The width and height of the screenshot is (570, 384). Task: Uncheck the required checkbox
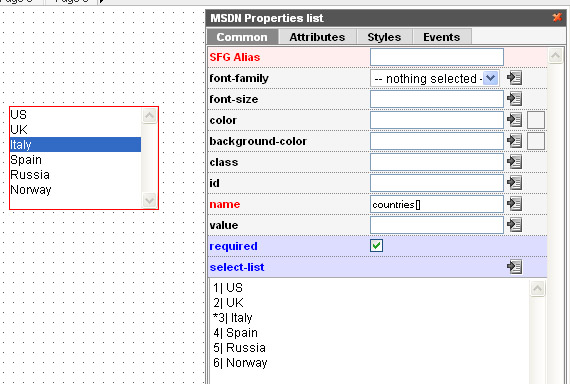377,246
